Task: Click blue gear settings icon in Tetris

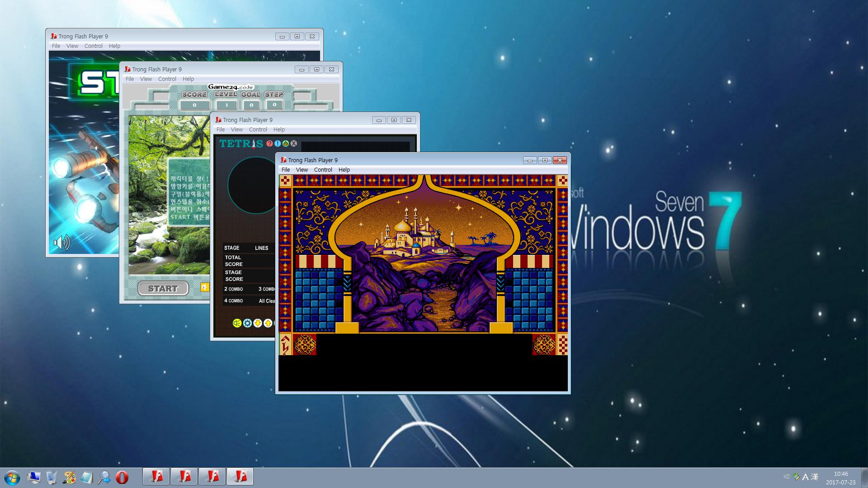Action: tap(247, 323)
